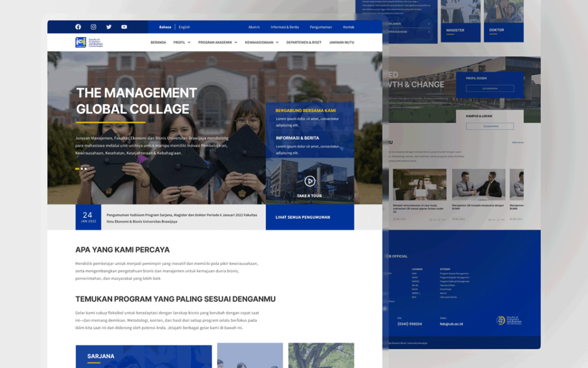Select the first hero slider dot

(x=77, y=168)
